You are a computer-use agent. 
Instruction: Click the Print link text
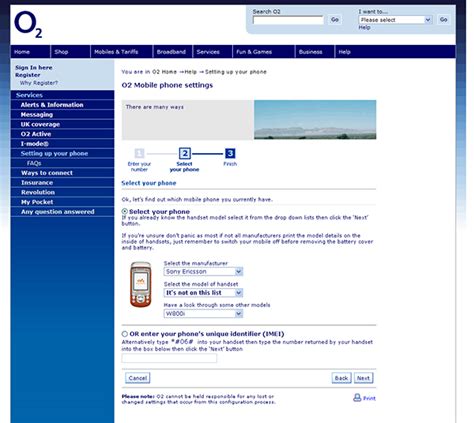(x=369, y=398)
